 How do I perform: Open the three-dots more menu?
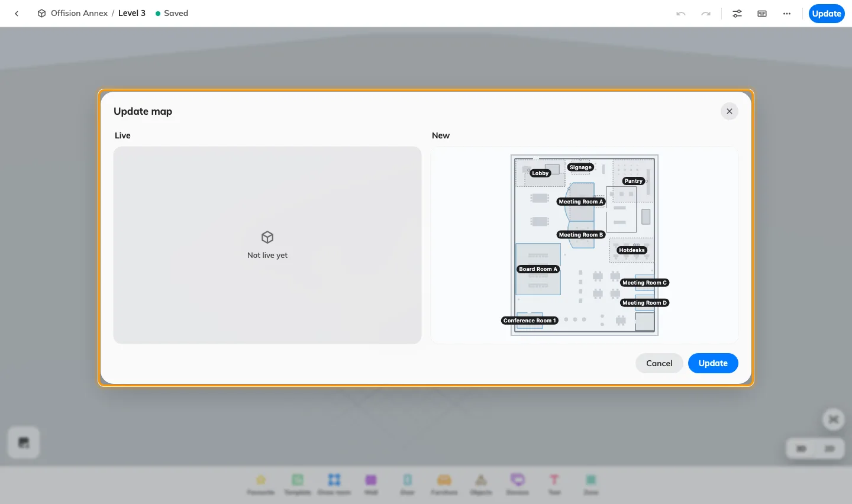(787, 14)
